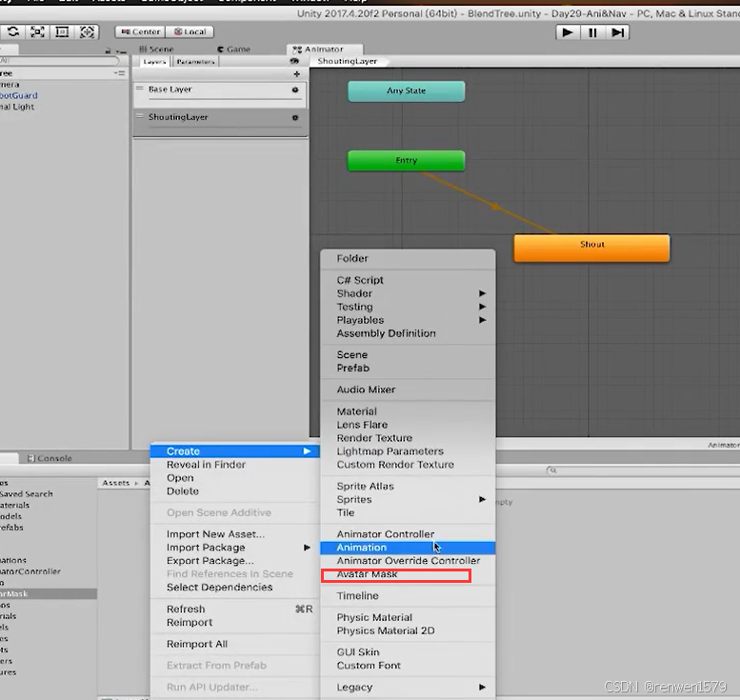
Task: Click the Assets breadcrumb in Project
Action: click(x=115, y=483)
